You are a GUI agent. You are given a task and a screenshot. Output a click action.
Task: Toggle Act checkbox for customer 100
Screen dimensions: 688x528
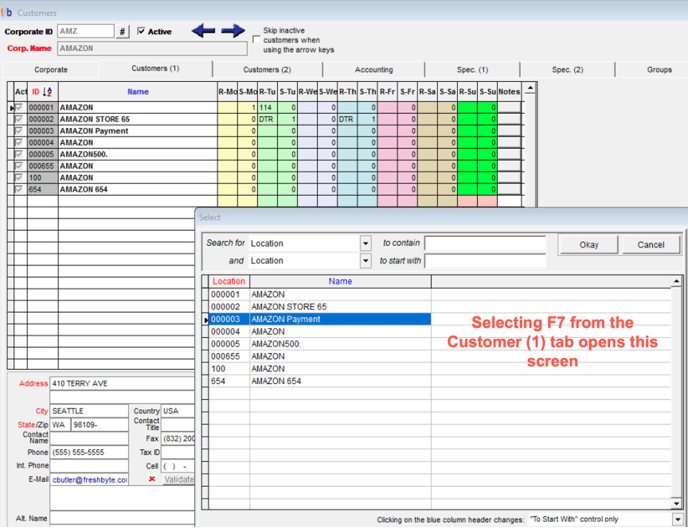19,178
